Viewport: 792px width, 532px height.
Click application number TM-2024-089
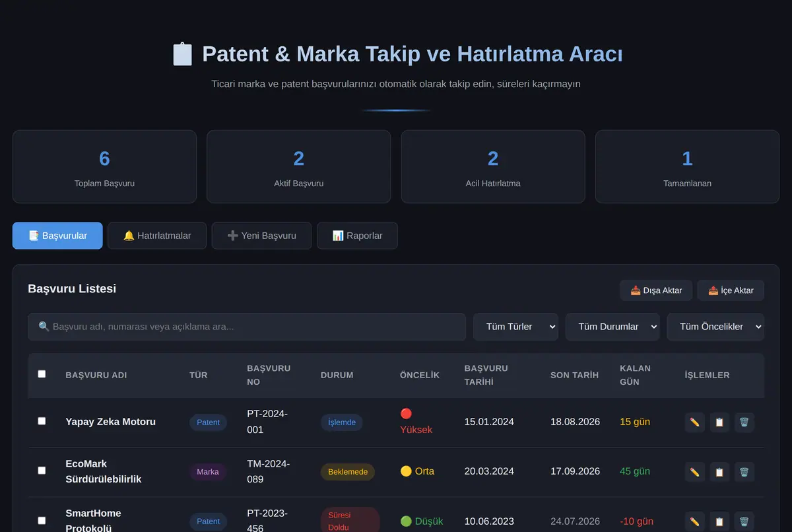(x=269, y=471)
